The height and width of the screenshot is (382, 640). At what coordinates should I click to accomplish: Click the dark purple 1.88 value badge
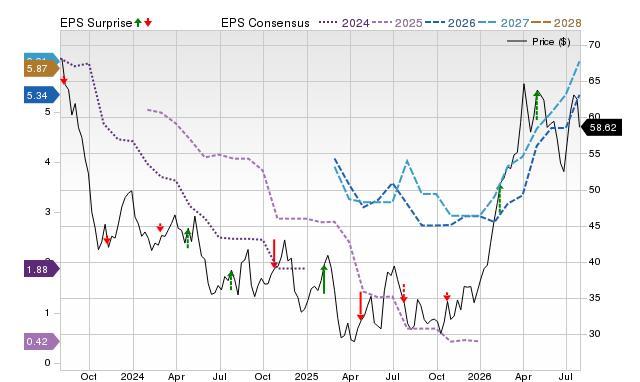coord(42,269)
